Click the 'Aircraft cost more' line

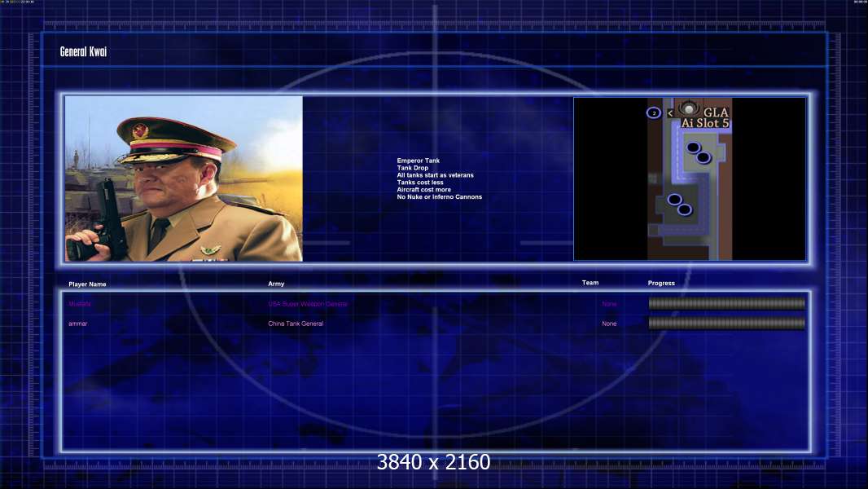[x=423, y=189]
